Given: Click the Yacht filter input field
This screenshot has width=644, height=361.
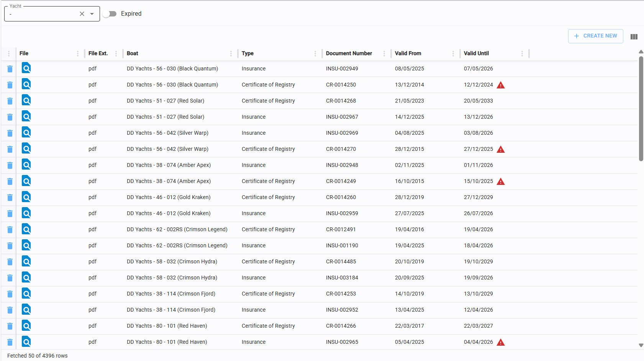Looking at the screenshot, I should pos(42,14).
